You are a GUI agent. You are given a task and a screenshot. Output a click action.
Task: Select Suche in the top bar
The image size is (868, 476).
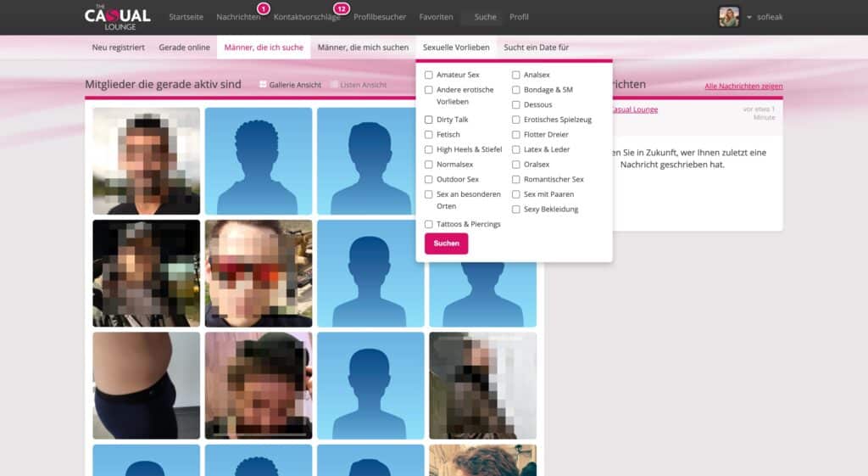pyautogui.click(x=485, y=17)
